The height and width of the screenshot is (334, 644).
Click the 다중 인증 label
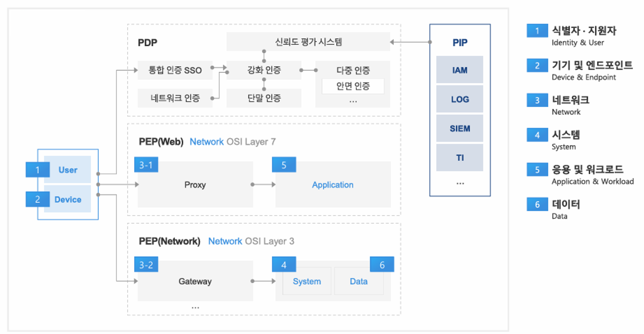click(353, 71)
